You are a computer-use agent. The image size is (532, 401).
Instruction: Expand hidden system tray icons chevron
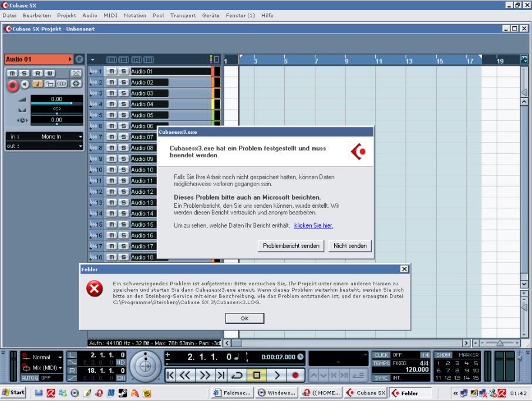tap(455, 393)
